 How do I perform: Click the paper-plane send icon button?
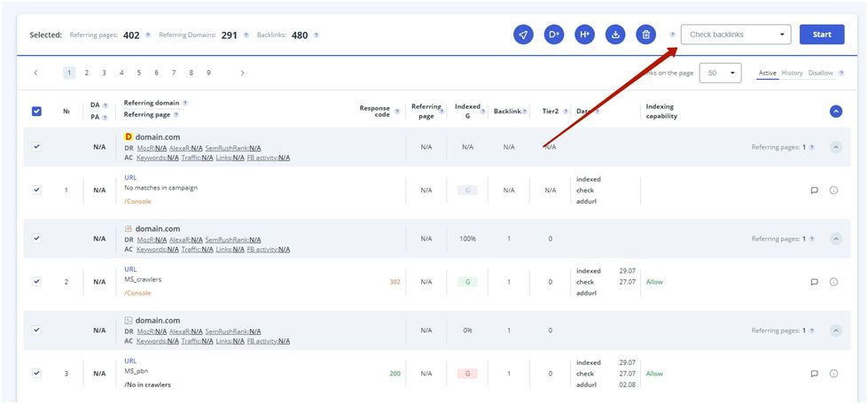524,35
